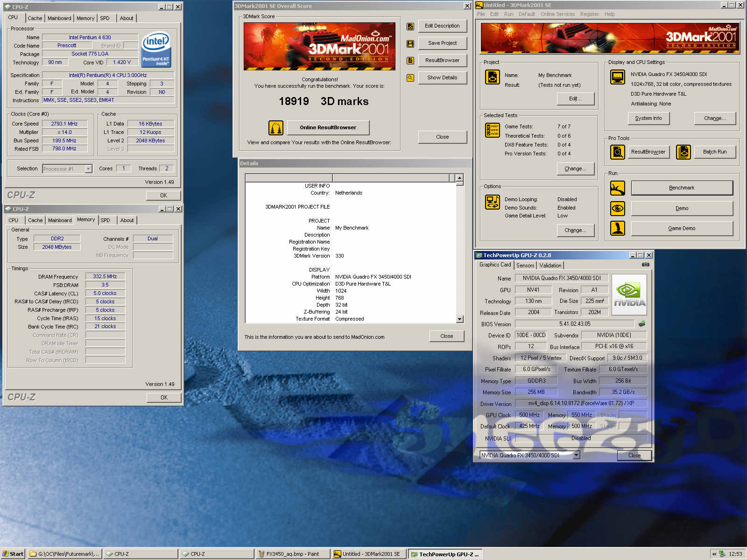
Task: Click the system tray network icon
Action: (x=722, y=554)
